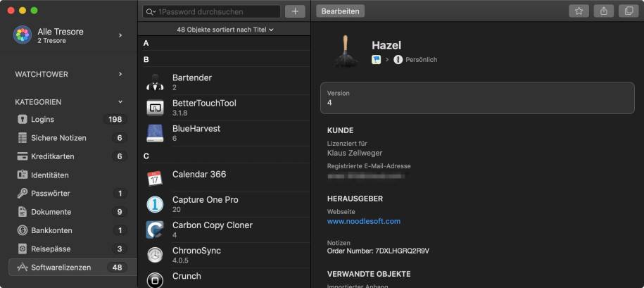Click the Crunch app icon
644x288 pixels.
155,280
